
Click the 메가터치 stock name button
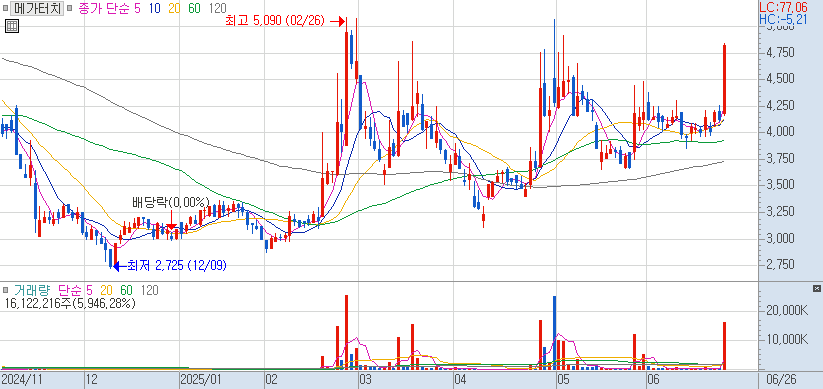pos(37,8)
